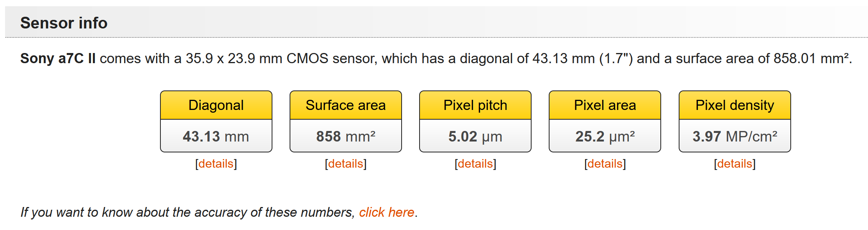The image size is (868, 230).
Task: Click the Pixel density yellow header
Action: pyautogui.click(x=735, y=105)
